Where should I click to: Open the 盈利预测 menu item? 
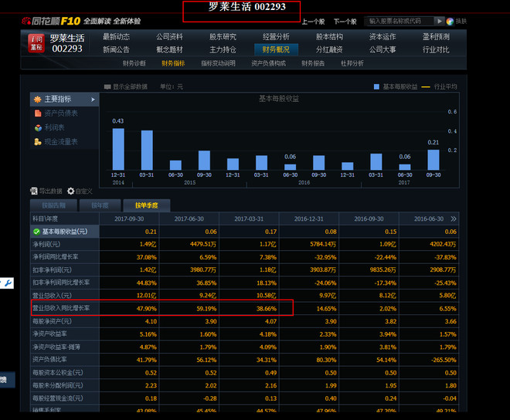[x=436, y=37]
